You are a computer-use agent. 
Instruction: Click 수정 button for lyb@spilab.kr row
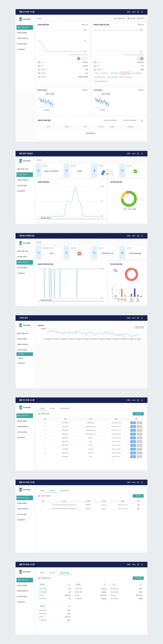(133, 423)
